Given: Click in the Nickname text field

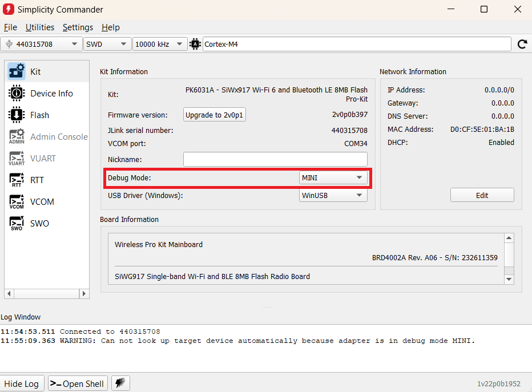Looking at the screenshot, I should pos(275,159).
